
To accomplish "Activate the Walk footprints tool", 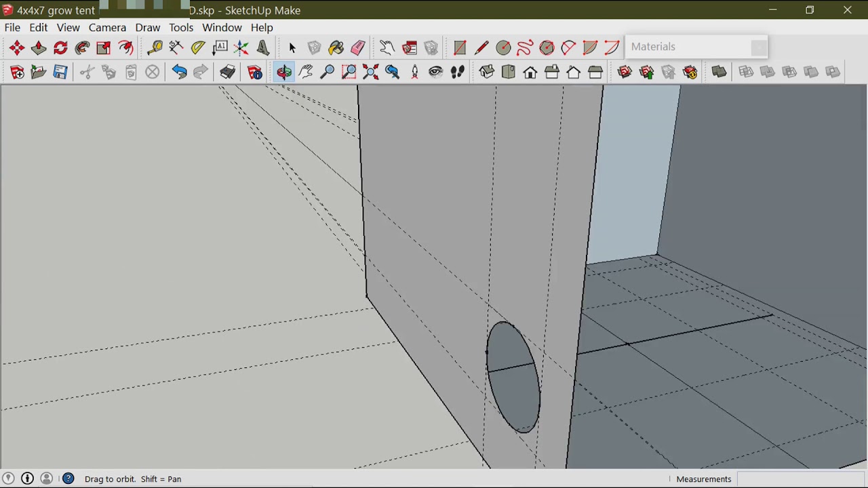I will [458, 72].
